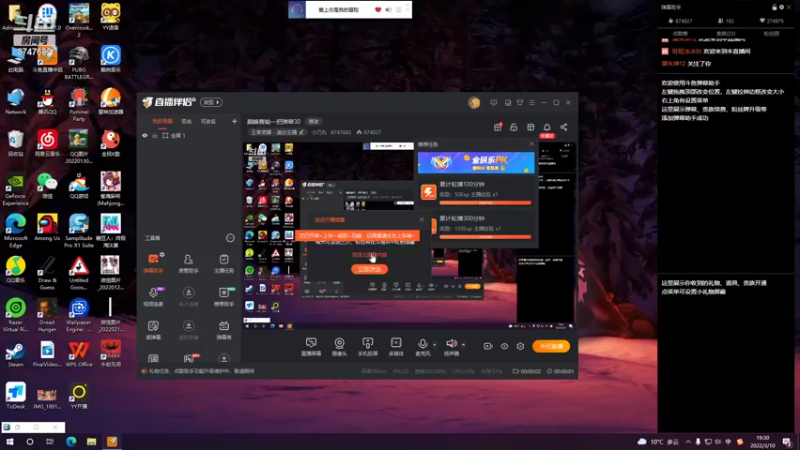Viewport: 800px width, 450px height.
Task: Open the toolbox more options circle button
Action: pyautogui.click(x=230, y=238)
